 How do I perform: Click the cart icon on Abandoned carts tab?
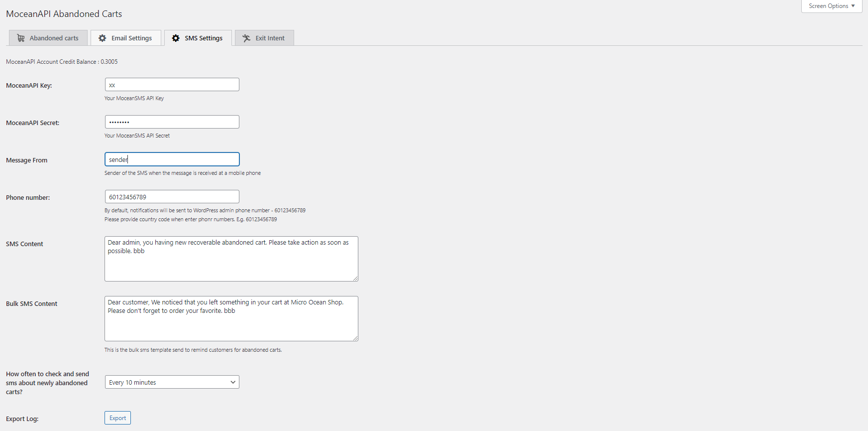21,38
